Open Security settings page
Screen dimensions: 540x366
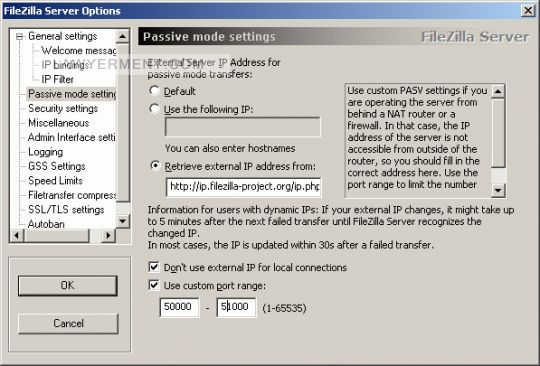pyautogui.click(x=63, y=108)
